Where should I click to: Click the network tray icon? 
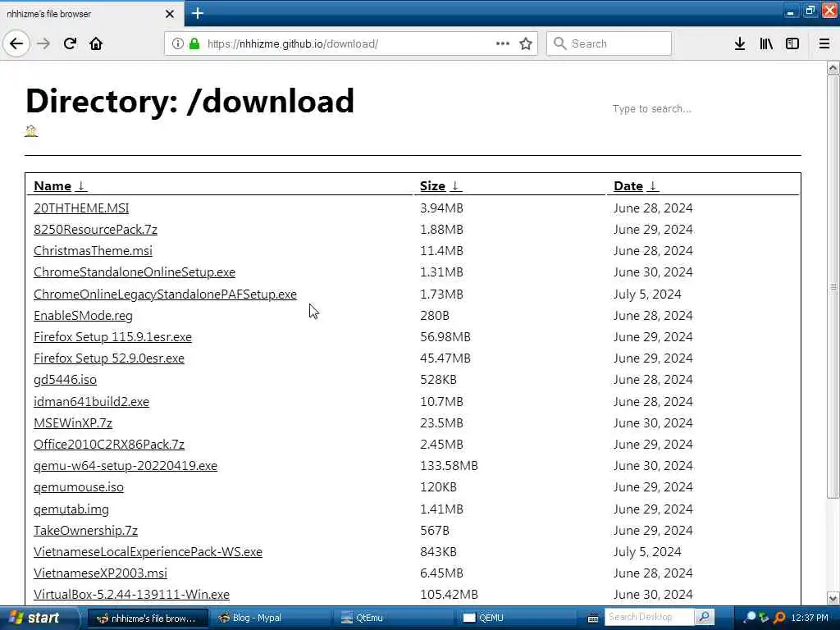tap(765, 618)
